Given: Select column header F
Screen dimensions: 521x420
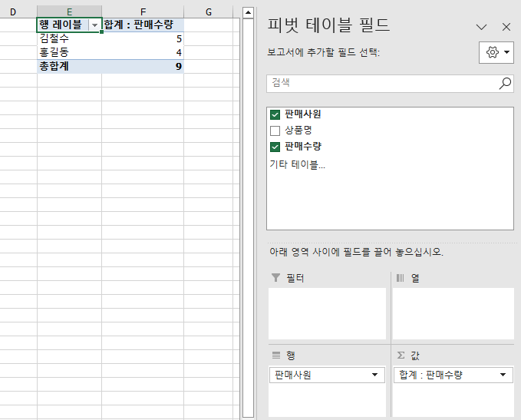Looking at the screenshot, I should coord(143,12).
